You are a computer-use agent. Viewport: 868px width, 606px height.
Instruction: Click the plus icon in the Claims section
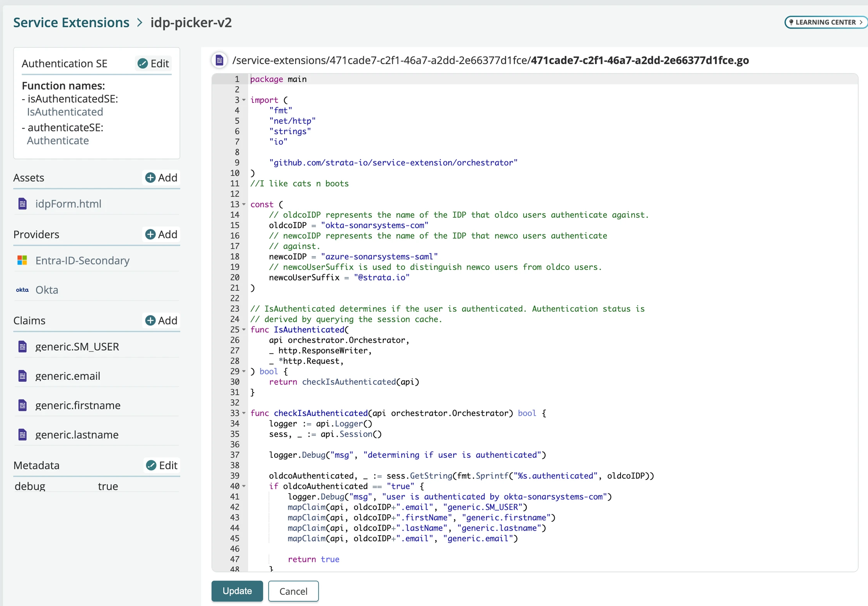150,320
